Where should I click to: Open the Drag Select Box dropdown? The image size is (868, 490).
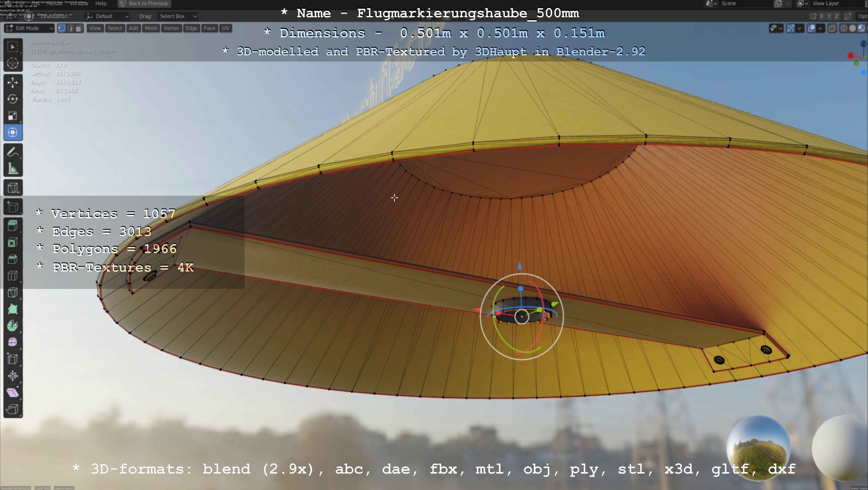(x=178, y=16)
